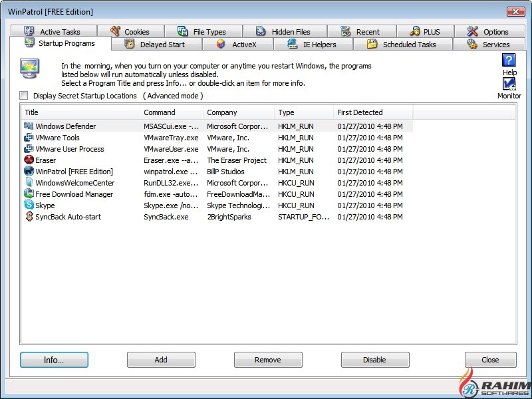Click the Free Download Manager icon

(29, 194)
